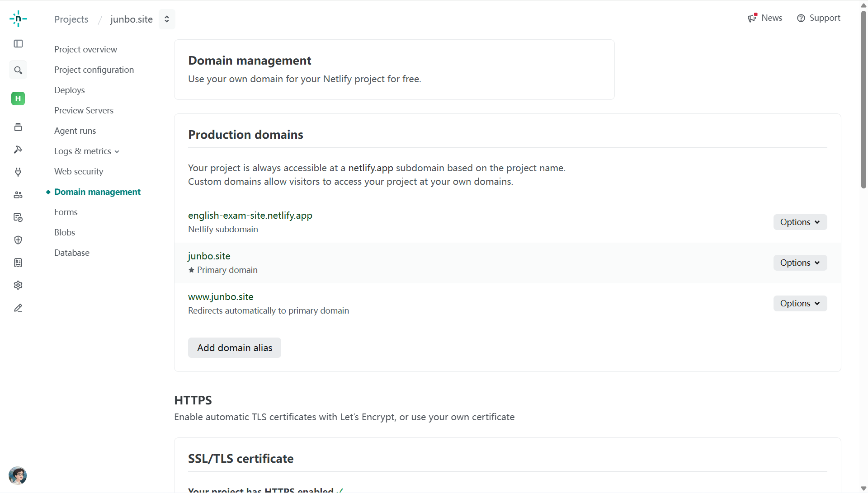Open Options dropdown for junbo.site
This screenshot has height=493, width=868.
[x=800, y=263]
